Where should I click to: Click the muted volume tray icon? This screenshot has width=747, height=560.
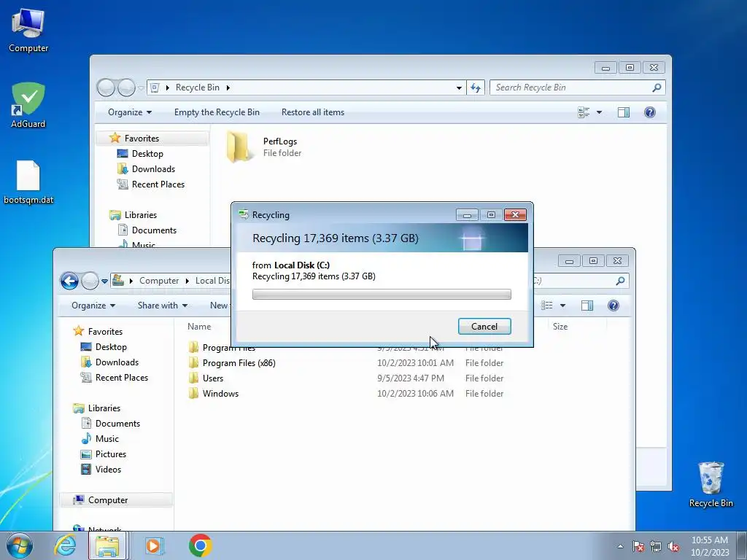pos(673,546)
